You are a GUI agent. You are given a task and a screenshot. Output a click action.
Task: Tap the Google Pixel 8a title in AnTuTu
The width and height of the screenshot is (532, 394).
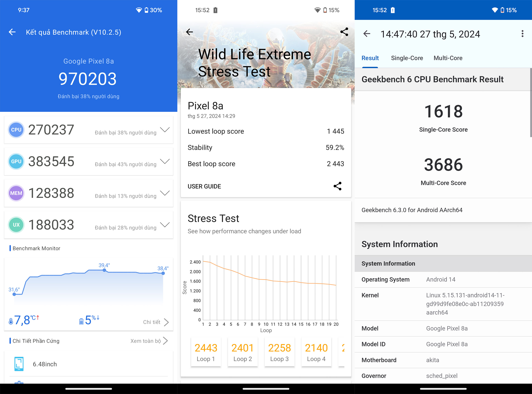point(88,61)
